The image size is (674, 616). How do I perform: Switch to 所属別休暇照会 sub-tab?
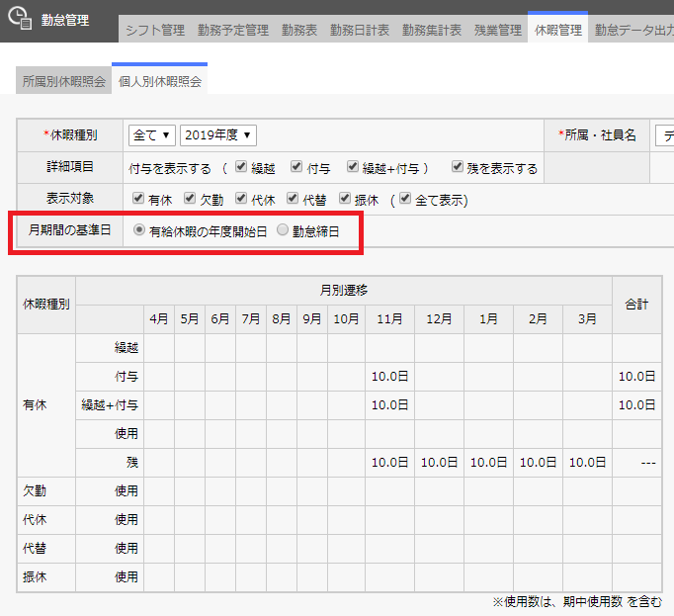tap(63, 82)
